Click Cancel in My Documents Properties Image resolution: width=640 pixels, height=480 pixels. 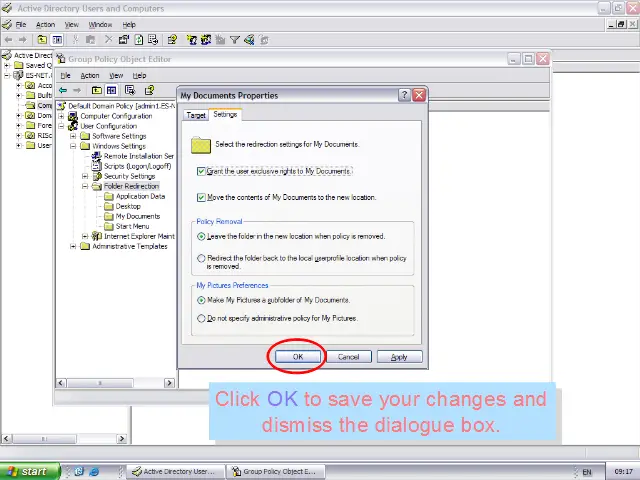click(x=349, y=356)
